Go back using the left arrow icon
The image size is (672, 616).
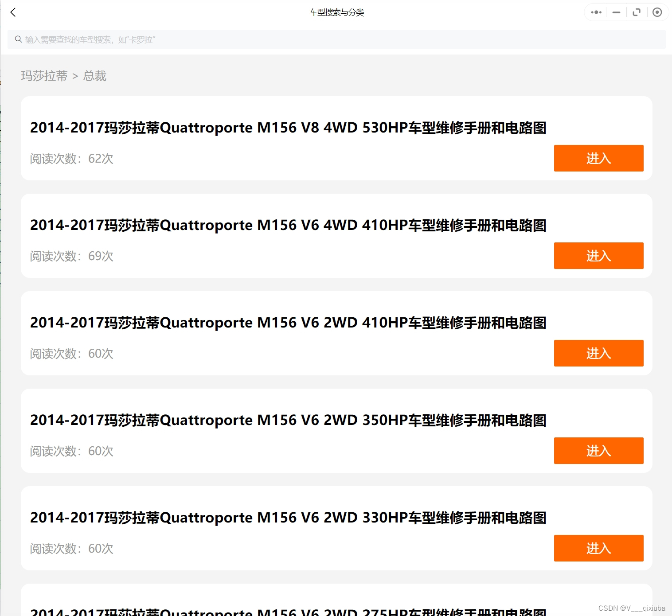click(13, 12)
